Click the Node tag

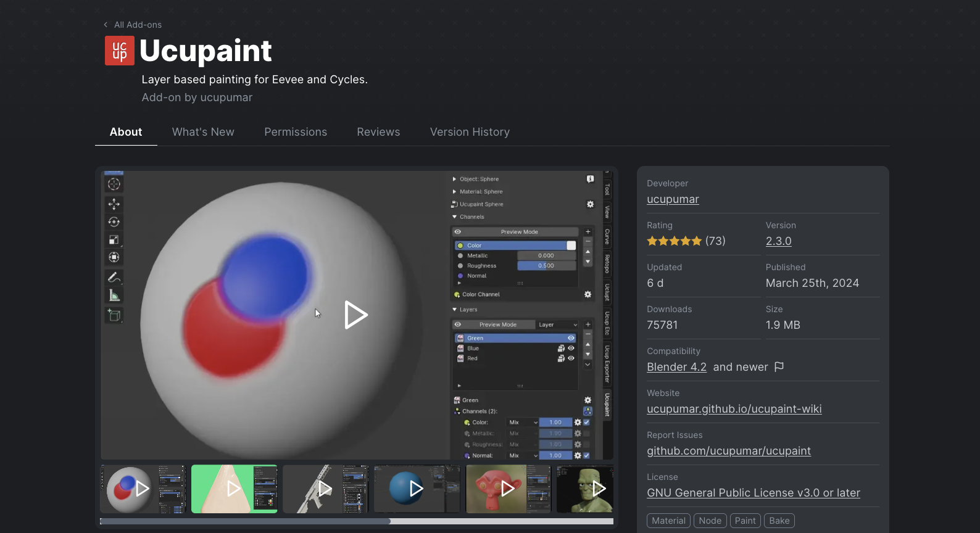[710, 521]
